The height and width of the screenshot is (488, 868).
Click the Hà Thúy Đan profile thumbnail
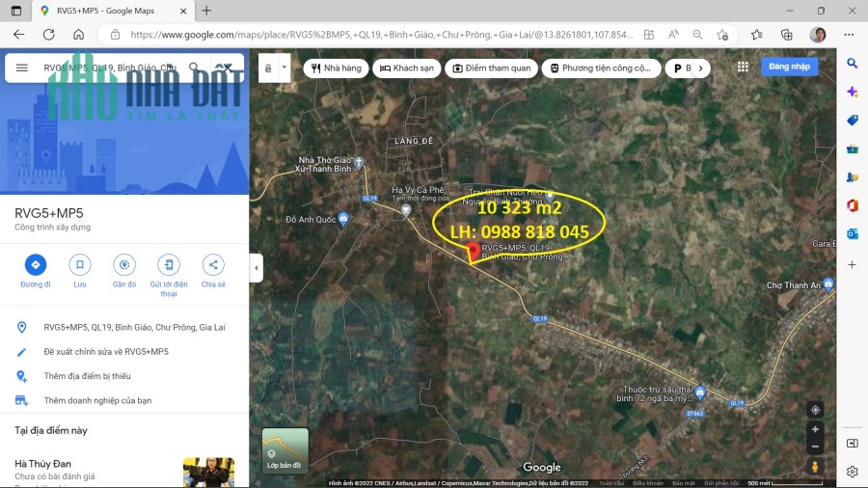pos(208,472)
